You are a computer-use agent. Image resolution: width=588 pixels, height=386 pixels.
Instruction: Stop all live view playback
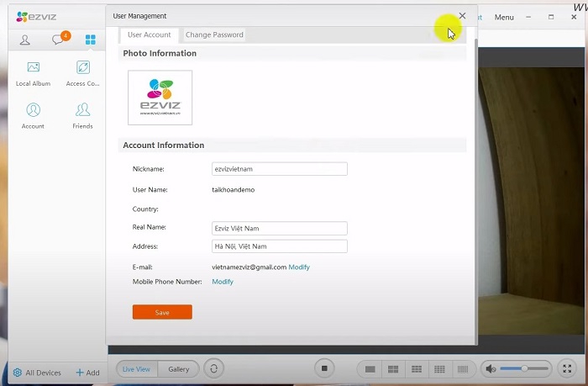click(x=324, y=368)
